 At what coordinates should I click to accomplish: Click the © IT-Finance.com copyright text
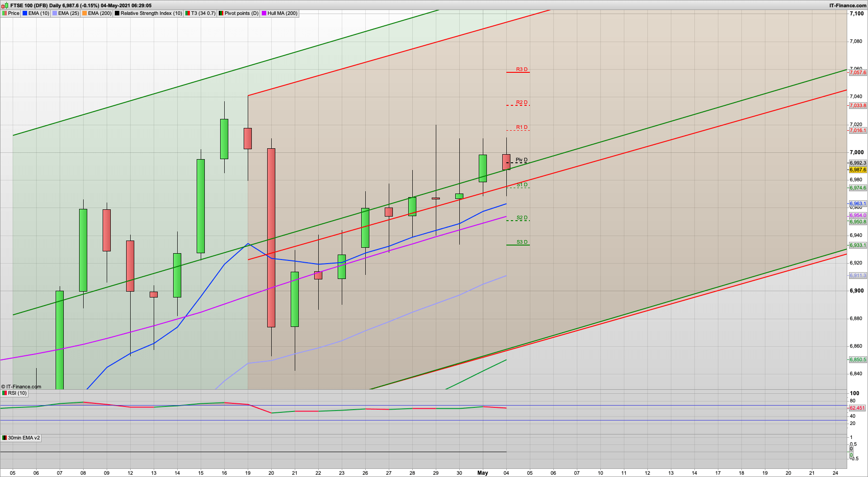tap(21, 387)
